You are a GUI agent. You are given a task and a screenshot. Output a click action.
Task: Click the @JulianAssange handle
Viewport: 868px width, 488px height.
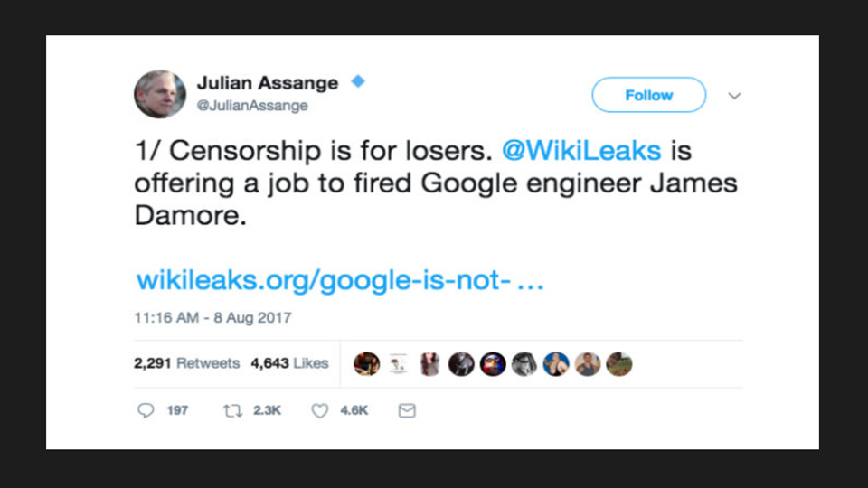coord(252,106)
